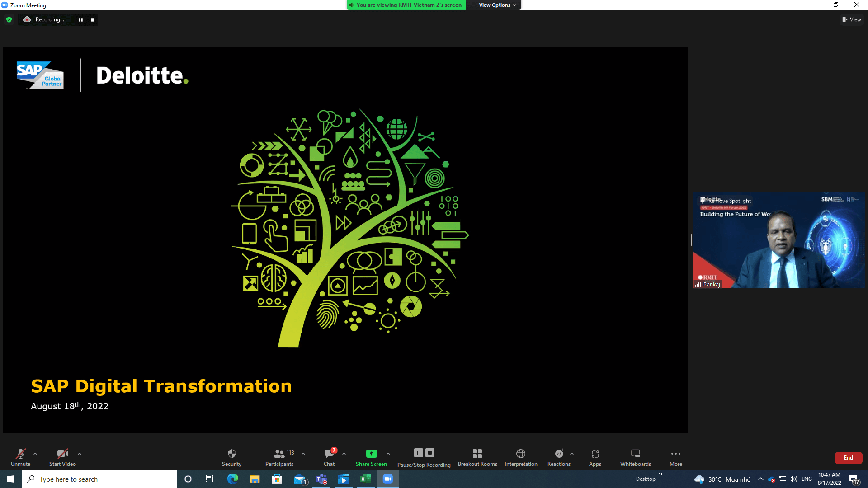Open the clock showing 10:47 AM
The height and width of the screenshot is (488, 868).
(829, 479)
